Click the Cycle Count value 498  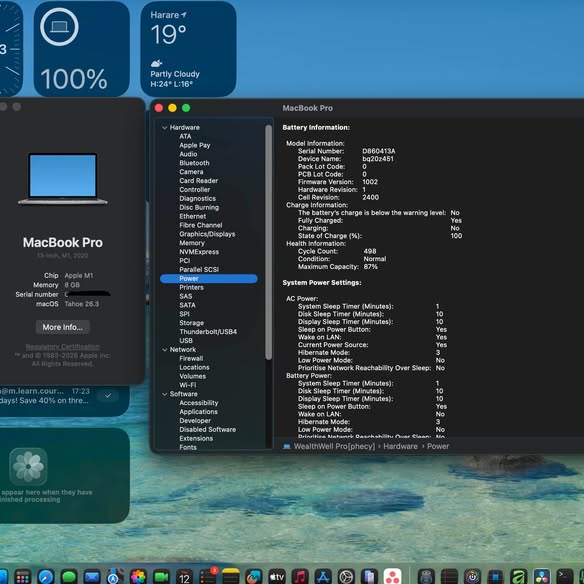click(370, 251)
